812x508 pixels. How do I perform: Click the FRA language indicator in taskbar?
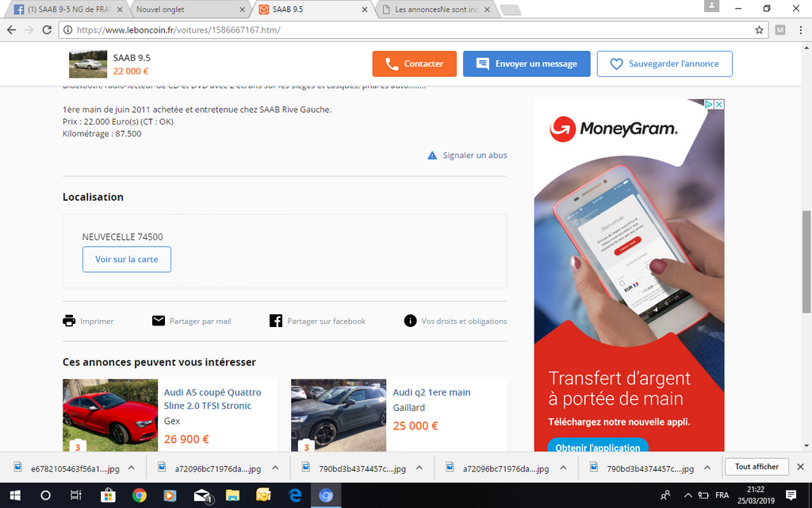pos(722,495)
